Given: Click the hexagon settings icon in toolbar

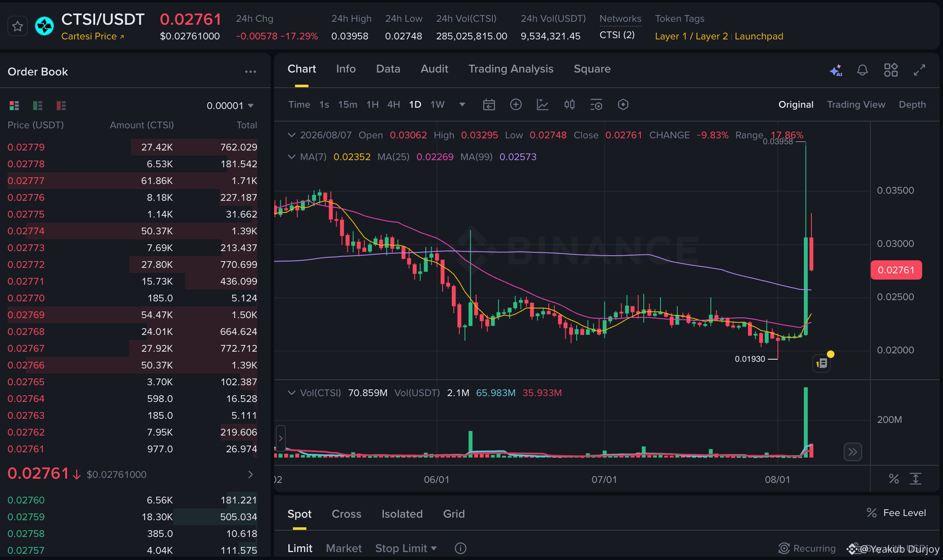Looking at the screenshot, I should pos(623,105).
